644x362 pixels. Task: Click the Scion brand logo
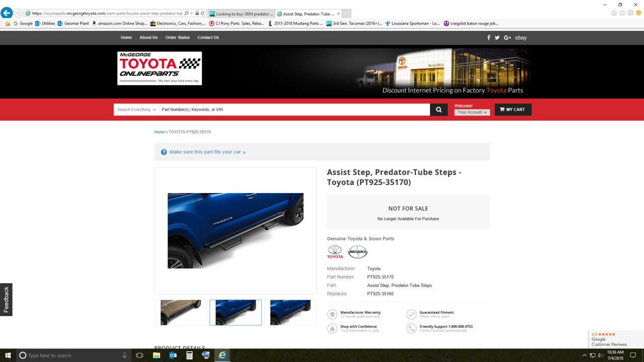click(358, 252)
